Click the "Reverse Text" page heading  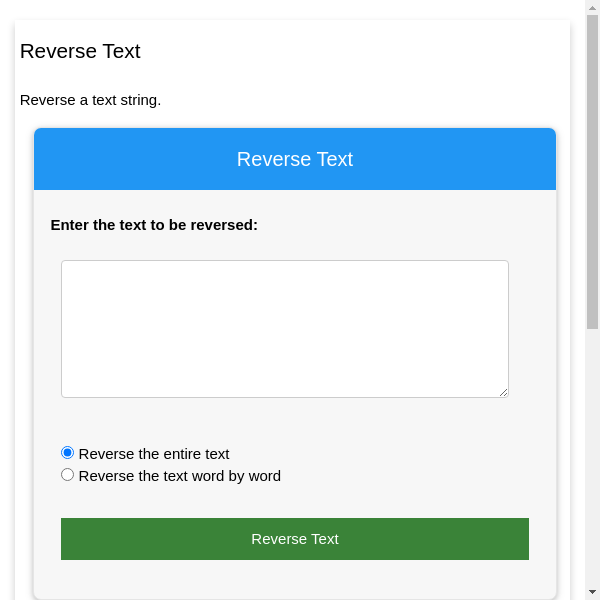pos(80,51)
